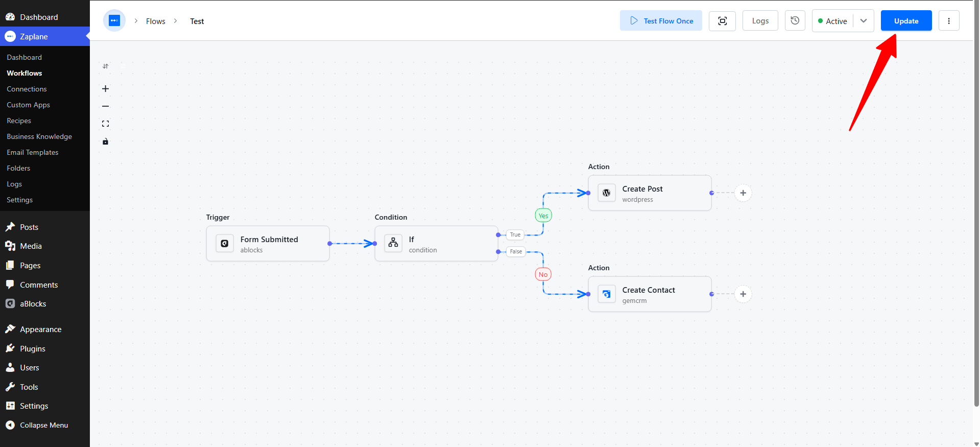Expand the Active status dropdown arrow
The height and width of the screenshot is (447, 980).
(x=864, y=21)
